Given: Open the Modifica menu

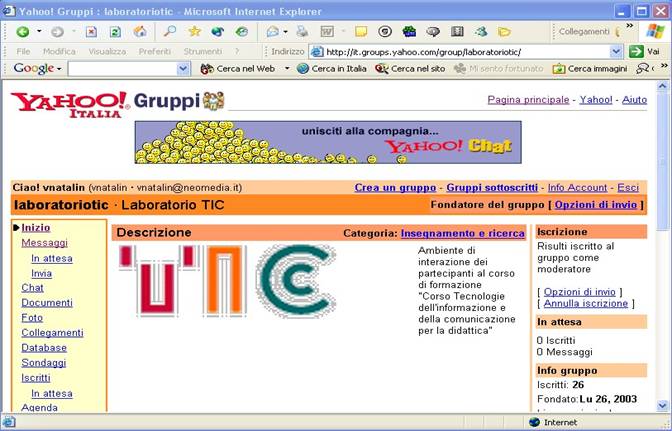Looking at the screenshot, I should tap(59, 51).
